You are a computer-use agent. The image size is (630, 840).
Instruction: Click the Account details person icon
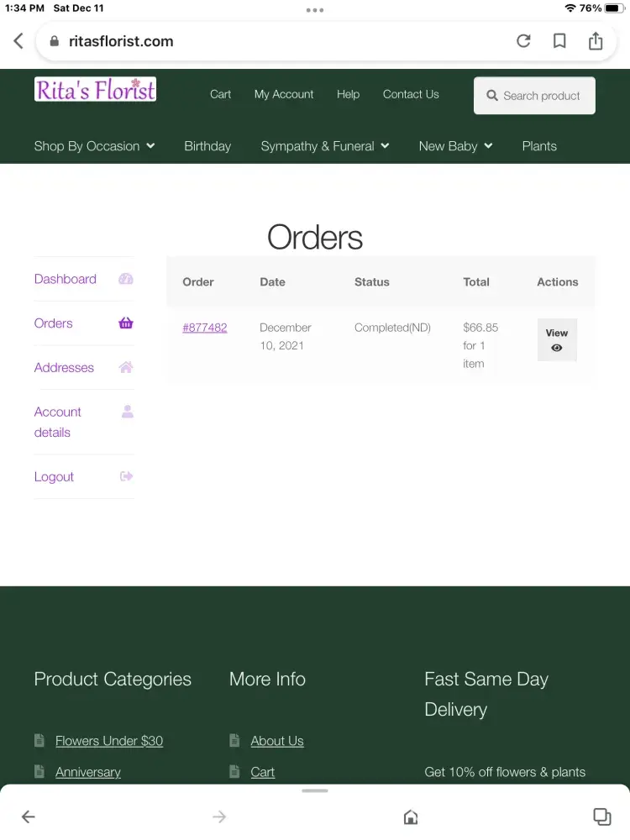128,412
